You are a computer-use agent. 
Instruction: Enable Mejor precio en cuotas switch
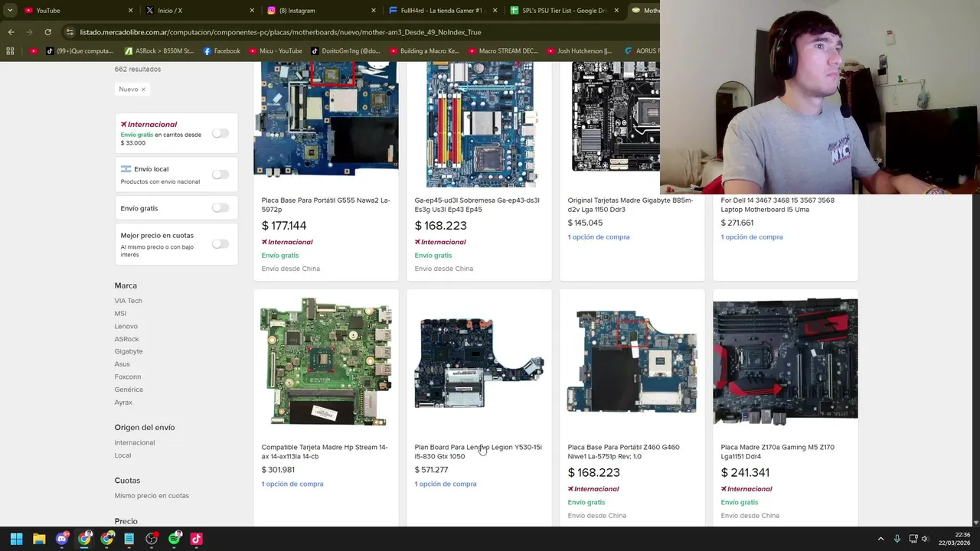pos(220,244)
